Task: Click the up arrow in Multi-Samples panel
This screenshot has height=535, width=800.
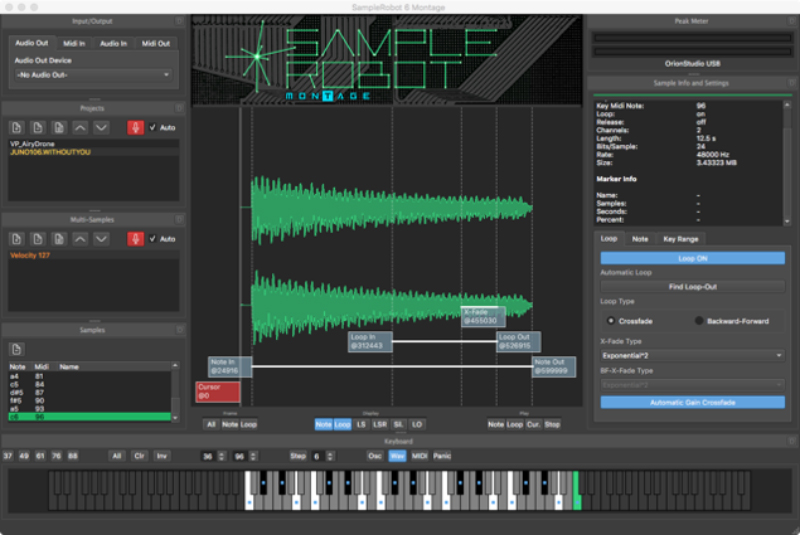Action: pyautogui.click(x=80, y=239)
